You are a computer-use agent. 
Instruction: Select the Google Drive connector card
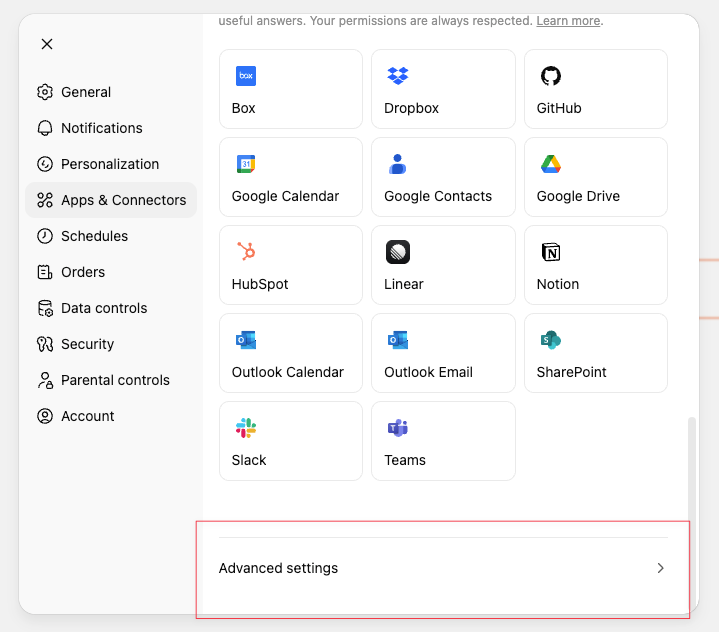point(595,177)
